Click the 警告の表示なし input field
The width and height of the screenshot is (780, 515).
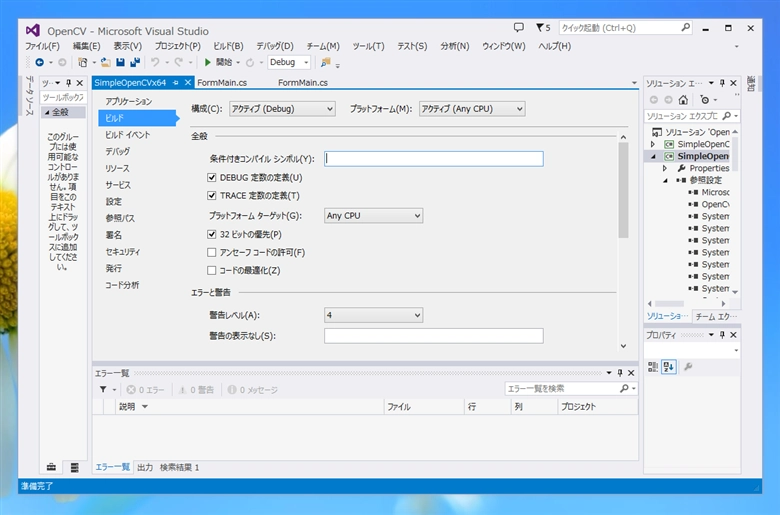tap(434, 336)
